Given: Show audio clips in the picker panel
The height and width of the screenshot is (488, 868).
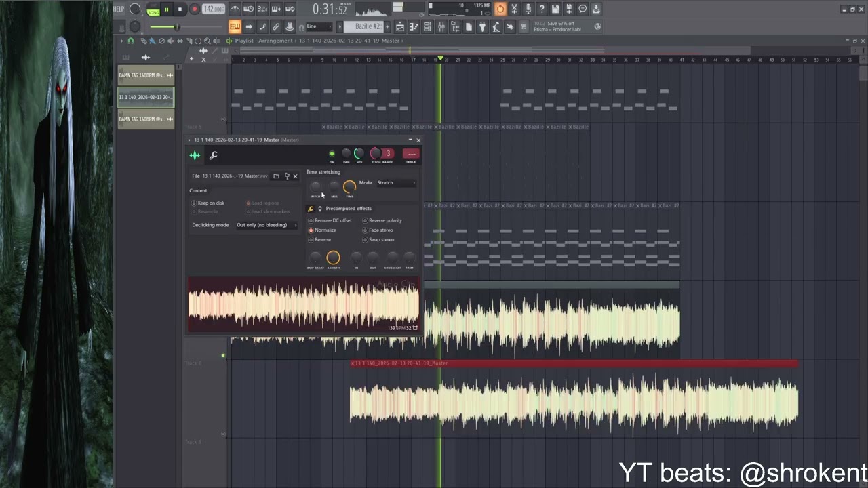Looking at the screenshot, I should click(146, 58).
